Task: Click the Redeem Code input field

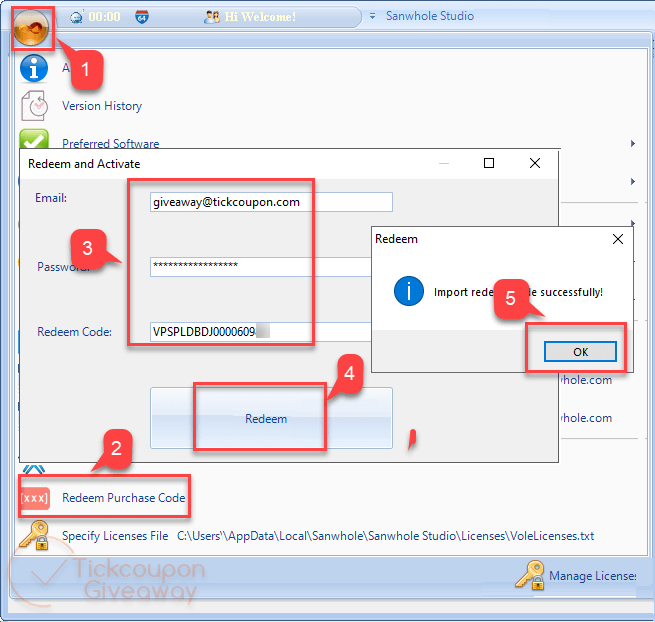Action: coord(260,332)
